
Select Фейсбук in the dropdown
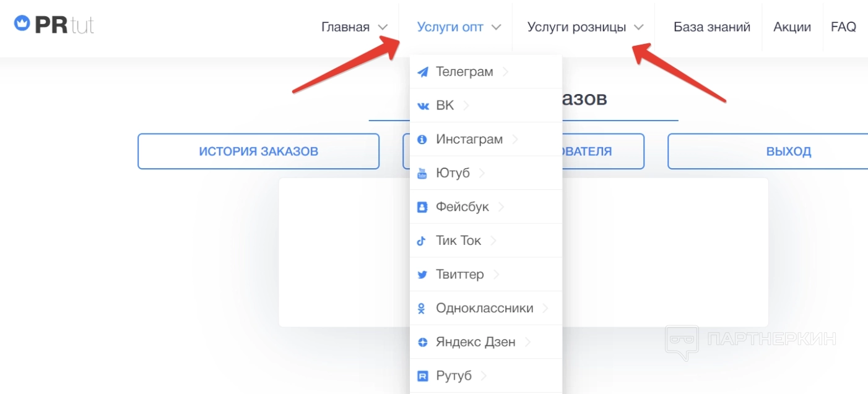(486, 207)
